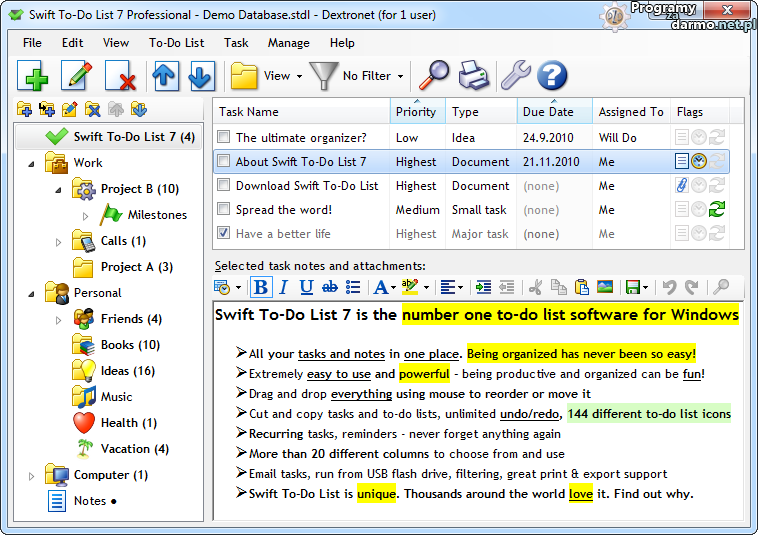The image size is (758, 535).
Task: Open search with magnifying glass icon
Action: click(x=434, y=76)
